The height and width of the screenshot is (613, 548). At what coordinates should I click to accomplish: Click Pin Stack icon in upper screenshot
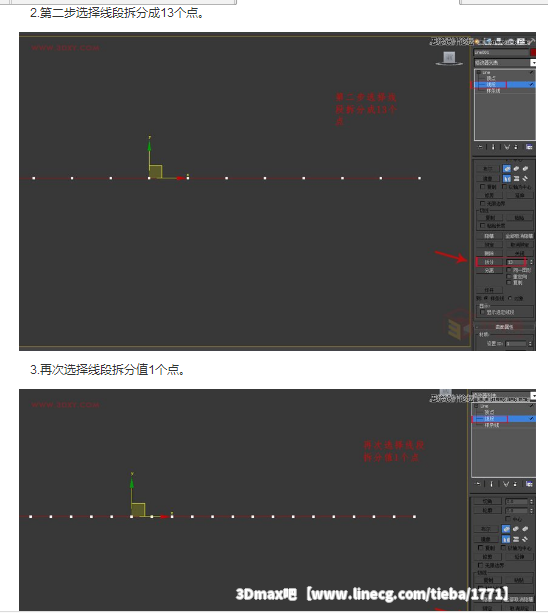[x=480, y=147]
